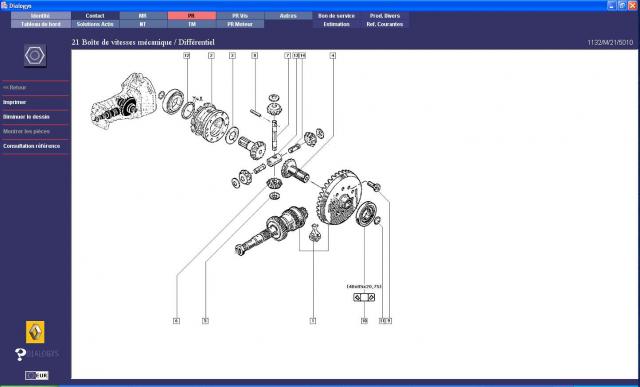Open the Contact tab

pos(95,16)
